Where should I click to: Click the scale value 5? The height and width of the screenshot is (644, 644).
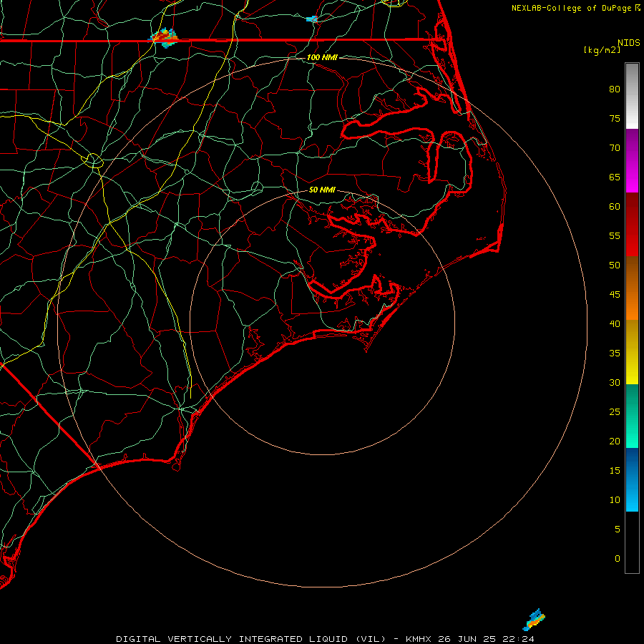(618, 530)
